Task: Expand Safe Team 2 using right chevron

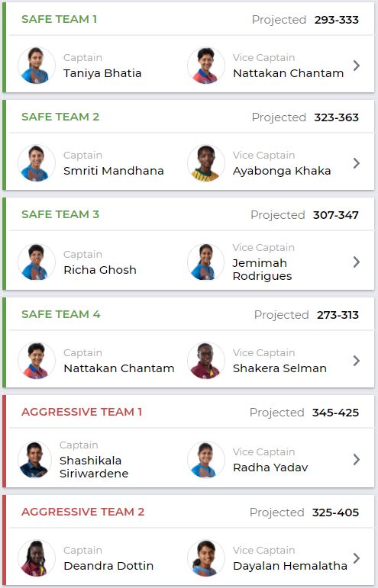Action: pos(356,163)
